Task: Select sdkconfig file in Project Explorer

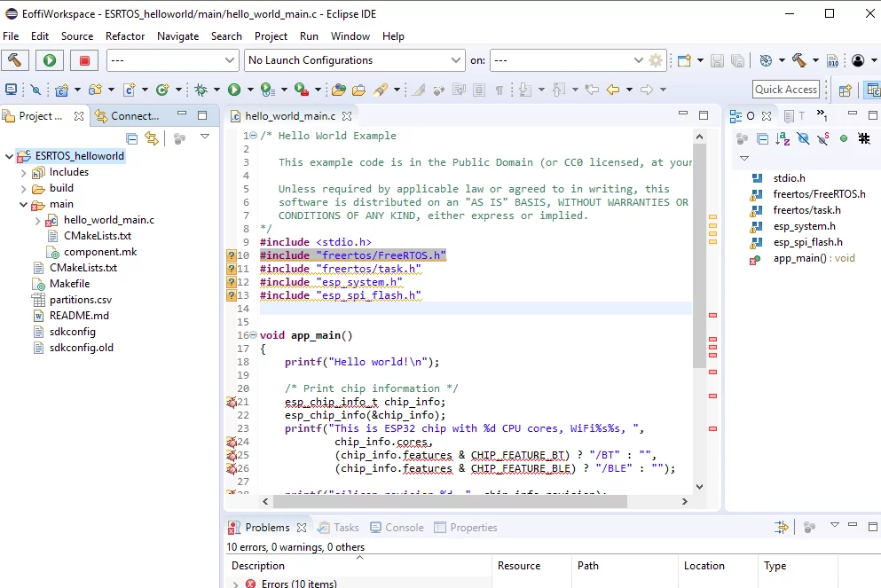Action: click(x=73, y=332)
